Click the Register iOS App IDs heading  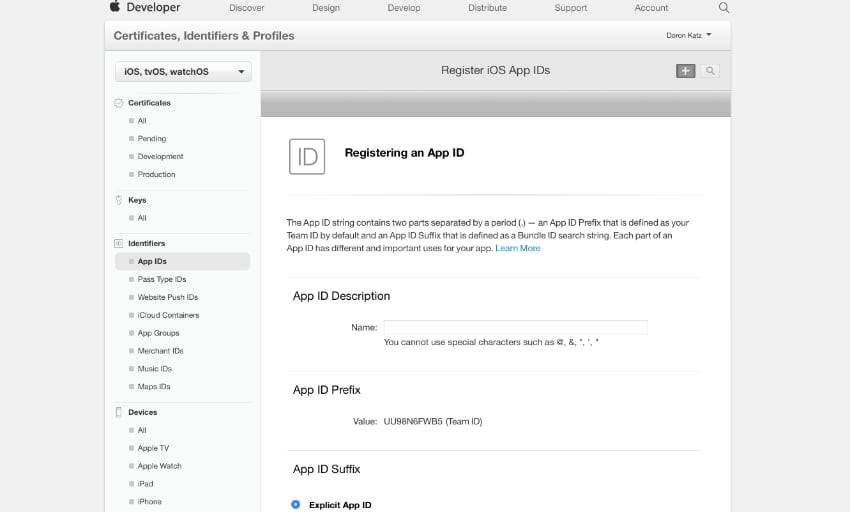tap(495, 71)
